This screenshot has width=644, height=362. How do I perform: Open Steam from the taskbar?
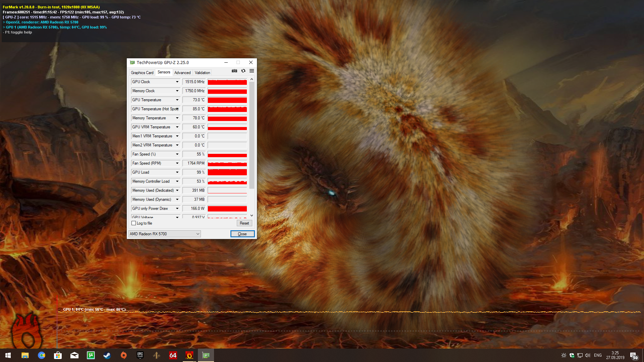point(107,355)
